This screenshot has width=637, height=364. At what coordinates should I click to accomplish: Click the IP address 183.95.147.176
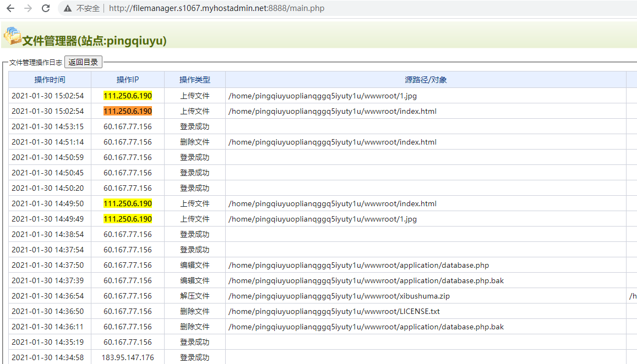tap(128, 357)
